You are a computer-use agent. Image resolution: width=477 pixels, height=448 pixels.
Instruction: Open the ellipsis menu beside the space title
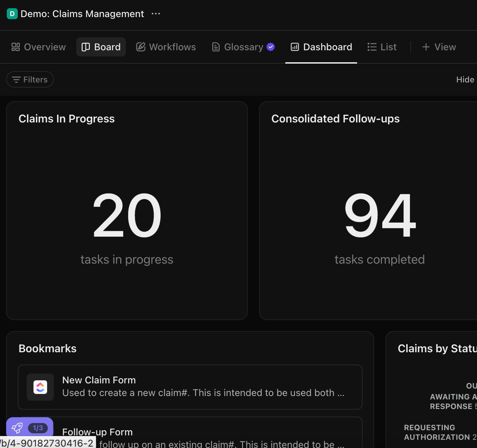(x=156, y=14)
